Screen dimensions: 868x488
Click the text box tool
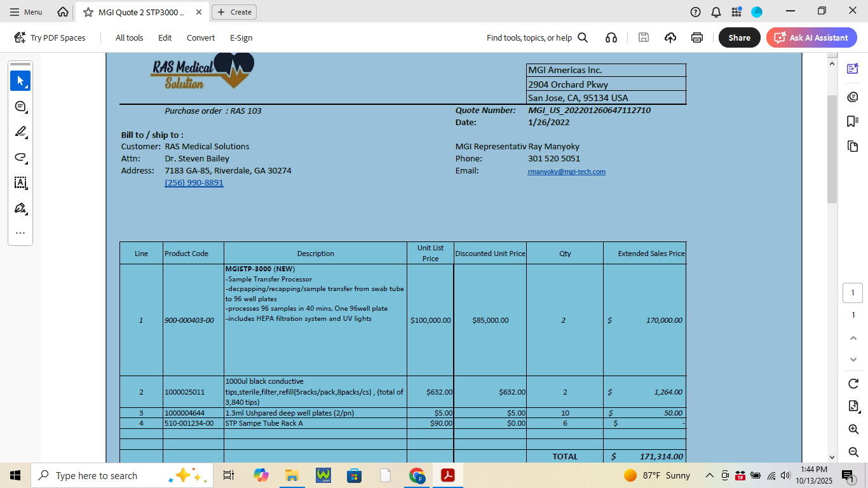[x=20, y=183]
